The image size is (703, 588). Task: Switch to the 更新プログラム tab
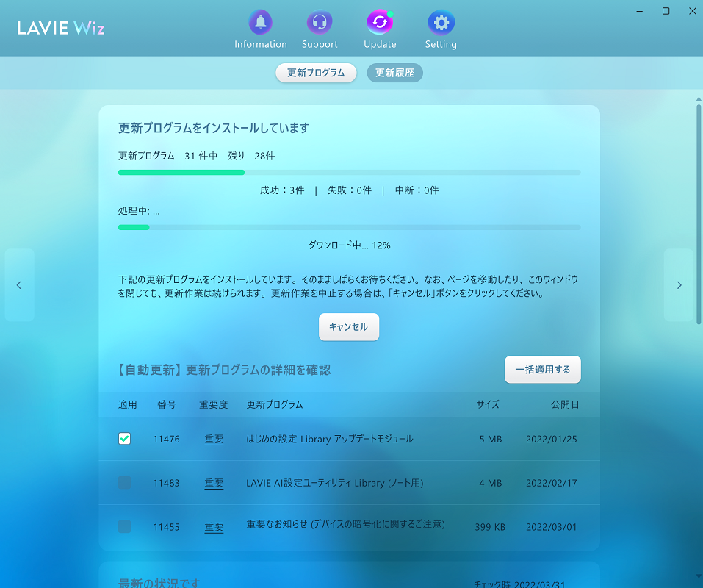coord(316,73)
